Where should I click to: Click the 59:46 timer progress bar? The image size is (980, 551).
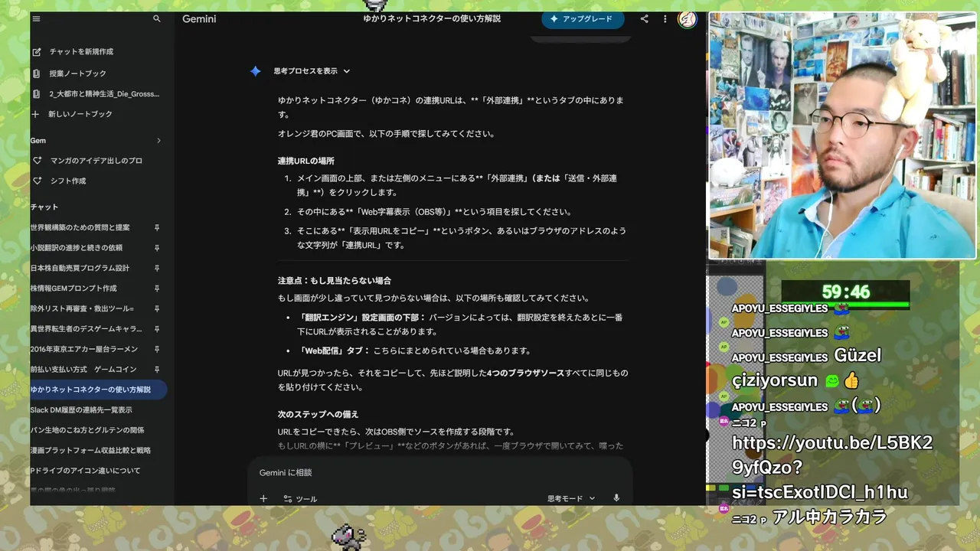coord(845,305)
